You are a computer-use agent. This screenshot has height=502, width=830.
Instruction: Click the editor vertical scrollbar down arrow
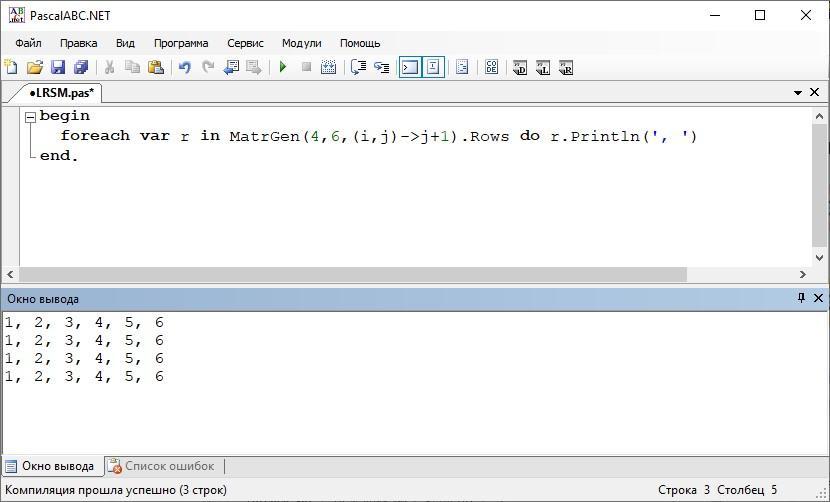[819, 257]
